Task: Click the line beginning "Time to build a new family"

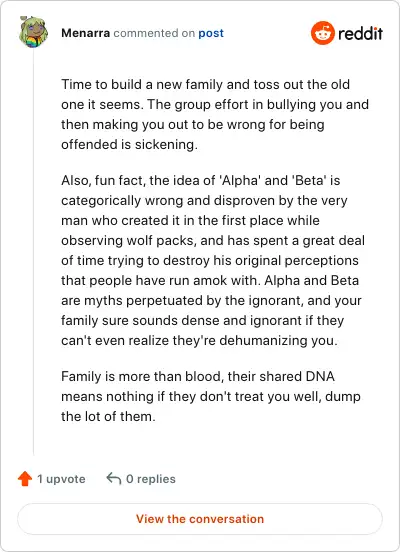Action: tap(206, 84)
